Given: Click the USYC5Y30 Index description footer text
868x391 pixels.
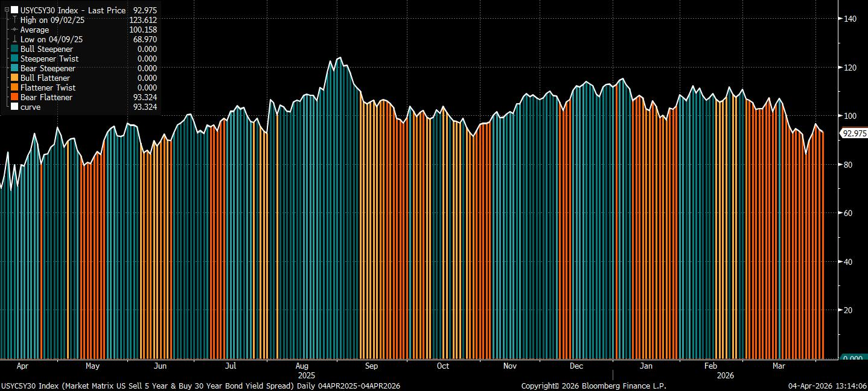Looking at the screenshot, I should tap(200, 386).
